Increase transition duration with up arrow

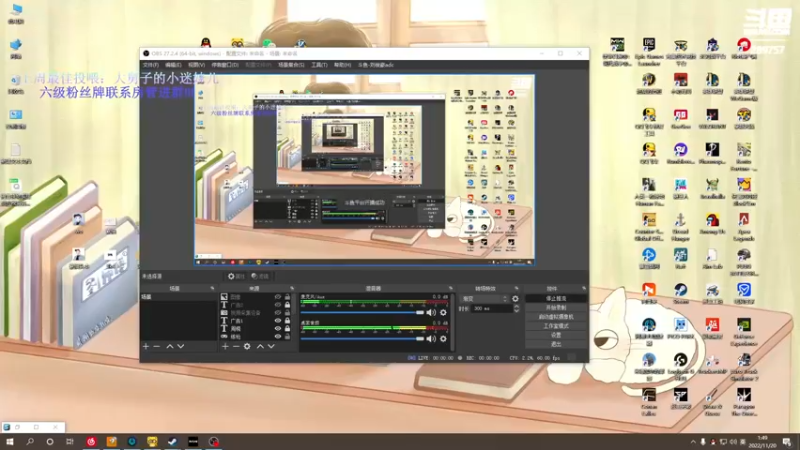point(516,307)
